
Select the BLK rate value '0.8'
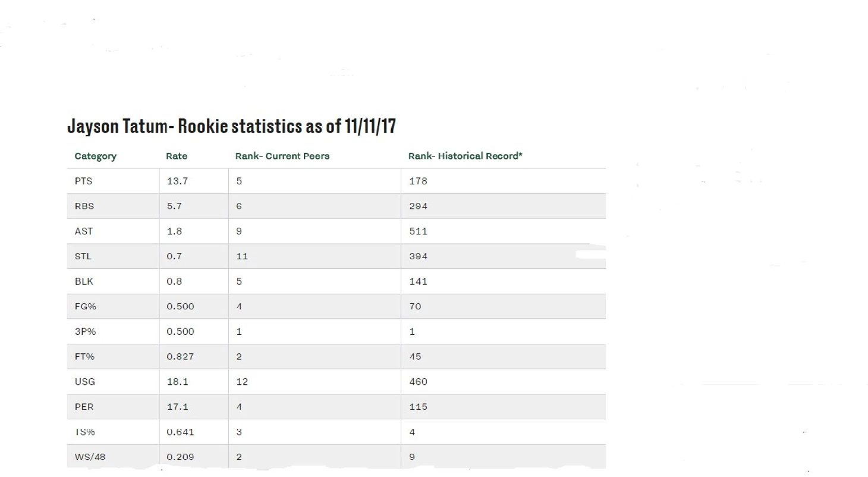coord(174,281)
